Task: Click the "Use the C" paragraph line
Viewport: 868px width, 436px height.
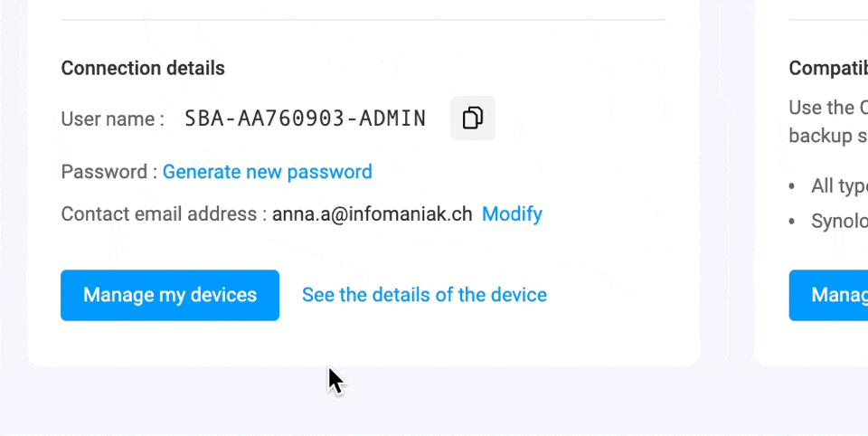Action: [x=827, y=108]
